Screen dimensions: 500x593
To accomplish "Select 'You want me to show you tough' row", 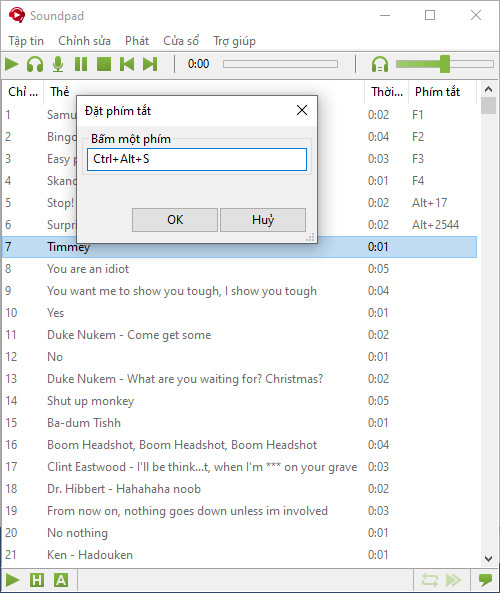I will [x=239, y=291].
